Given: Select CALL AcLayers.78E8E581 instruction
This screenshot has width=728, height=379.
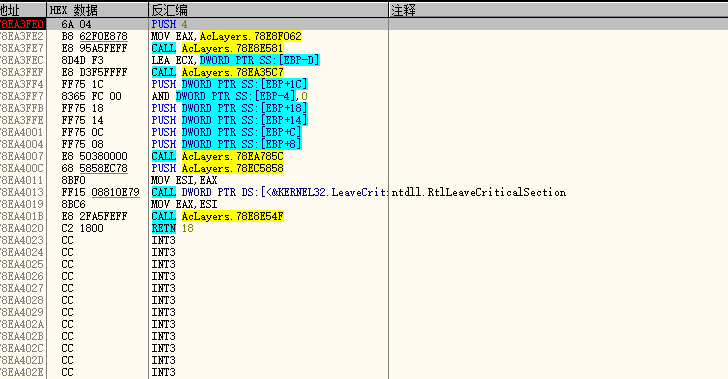Looking at the screenshot, I should pos(217,48).
